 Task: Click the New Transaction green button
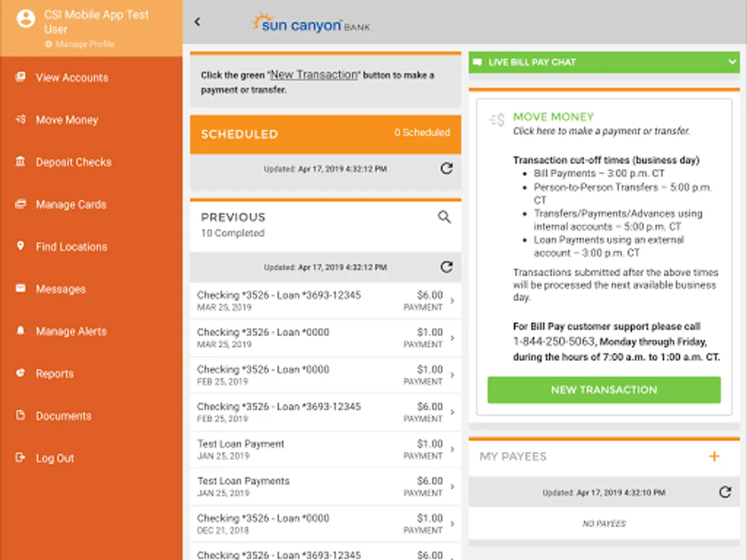(604, 390)
